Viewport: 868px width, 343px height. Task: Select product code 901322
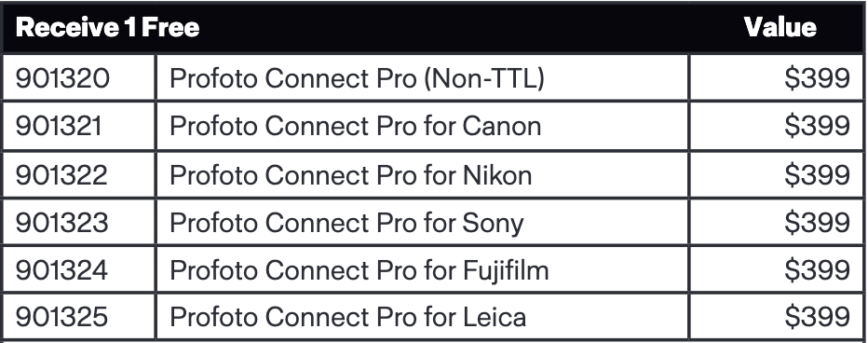pos(61,174)
